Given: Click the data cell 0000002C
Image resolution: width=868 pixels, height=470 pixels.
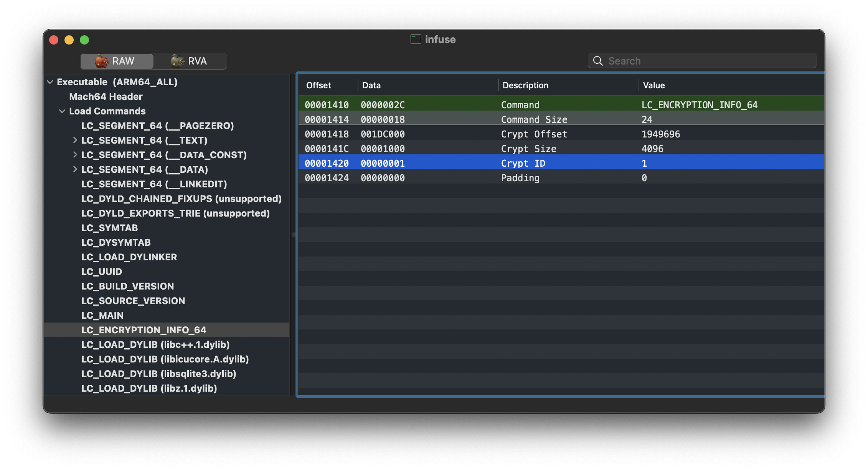Looking at the screenshot, I should tap(383, 105).
